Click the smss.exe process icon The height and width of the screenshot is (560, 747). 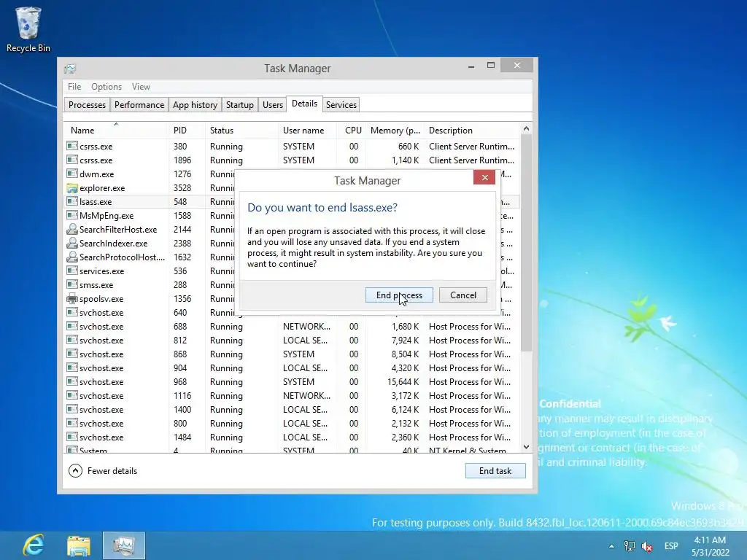click(72, 284)
